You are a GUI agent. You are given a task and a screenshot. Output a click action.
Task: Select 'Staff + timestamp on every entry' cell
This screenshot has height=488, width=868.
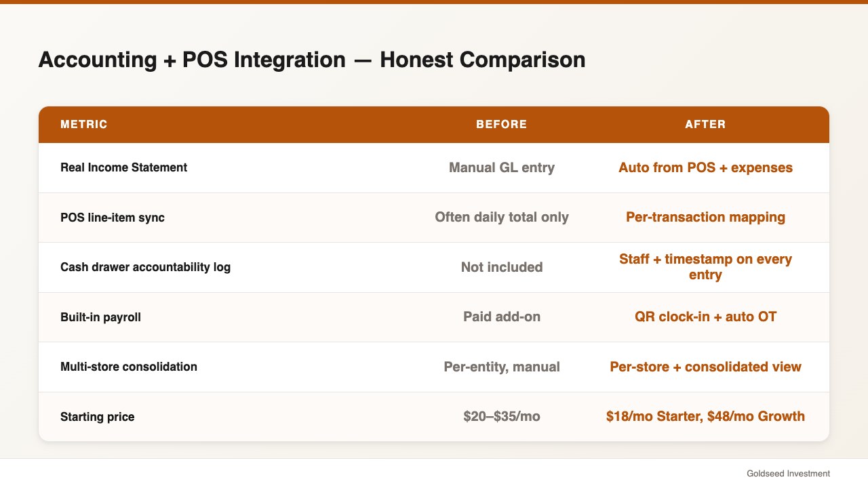click(x=705, y=267)
